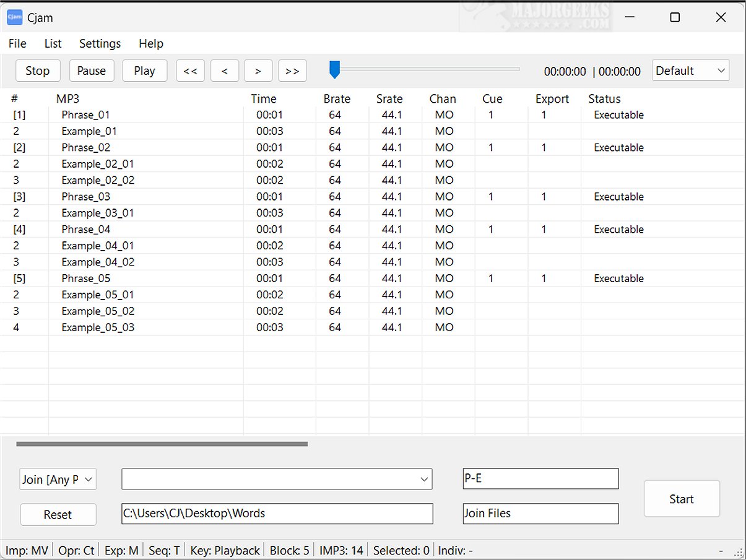Viewport: 746px width, 560px height.
Task: Expand the Join [Any P mode dropdown
Action: coord(58,479)
